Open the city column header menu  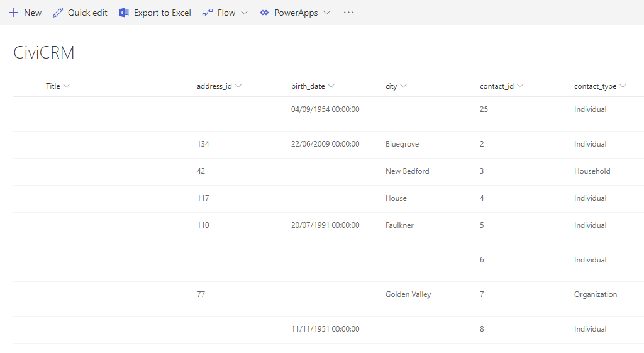click(x=391, y=86)
